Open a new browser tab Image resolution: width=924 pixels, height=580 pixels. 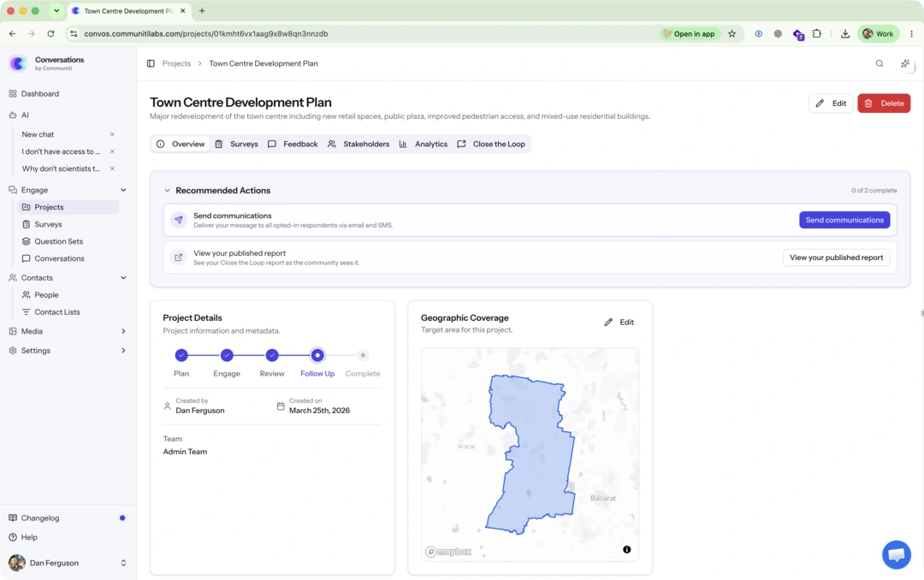pos(202,10)
